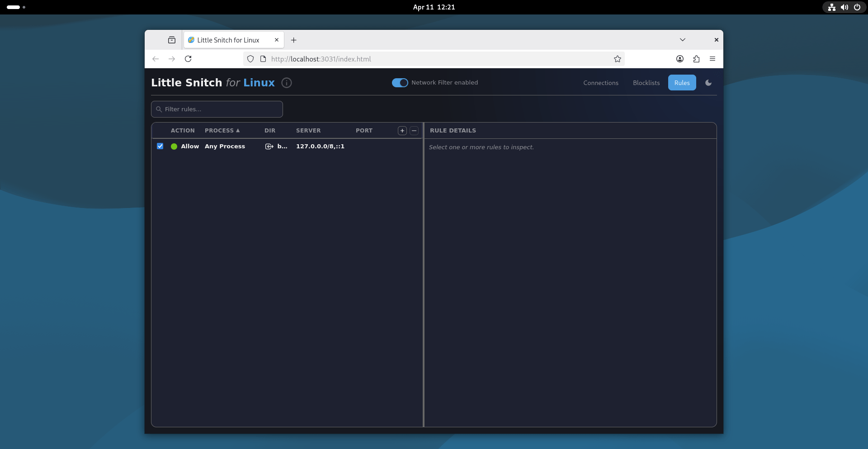Open tracking protection shield in address bar

(x=251, y=59)
